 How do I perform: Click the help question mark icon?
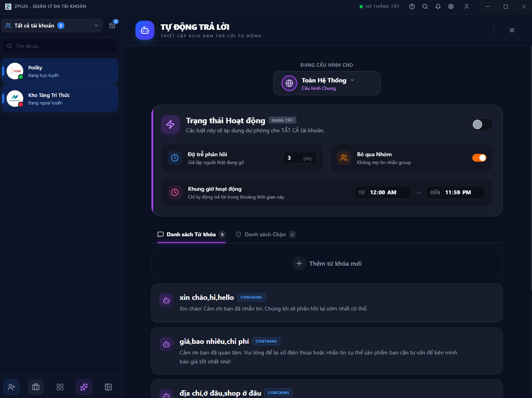[x=412, y=7]
